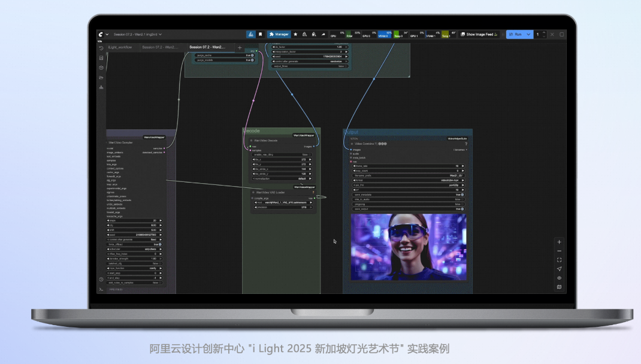Screen dimensions: 641x364
Task: Collapse the Video Combine node via title dot
Action: pyautogui.click(x=352, y=144)
